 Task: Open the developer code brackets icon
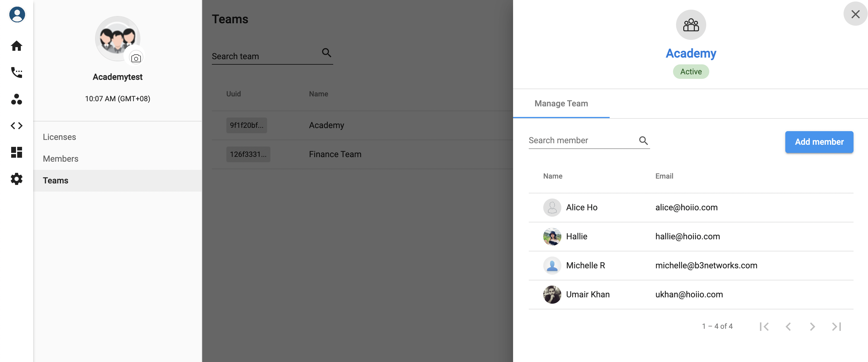(17, 125)
